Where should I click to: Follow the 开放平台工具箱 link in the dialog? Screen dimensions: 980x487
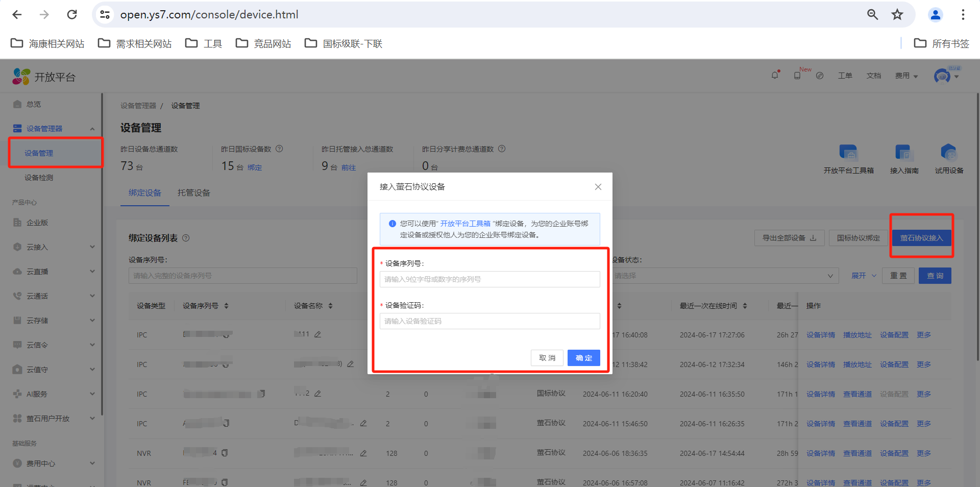[x=465, y=224]
